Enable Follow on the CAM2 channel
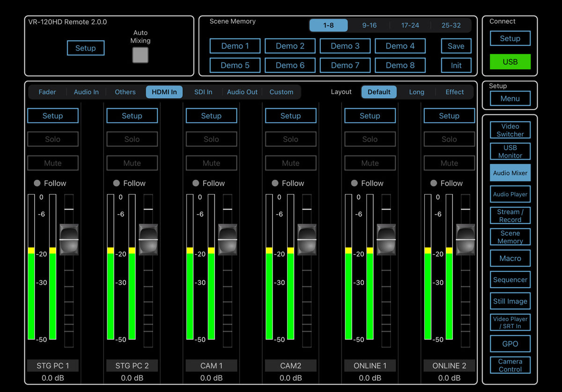 [275, 183]
